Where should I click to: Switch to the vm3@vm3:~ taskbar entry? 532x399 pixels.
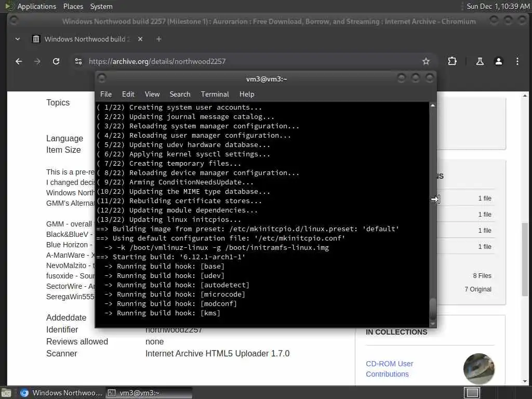click(149, 393)
